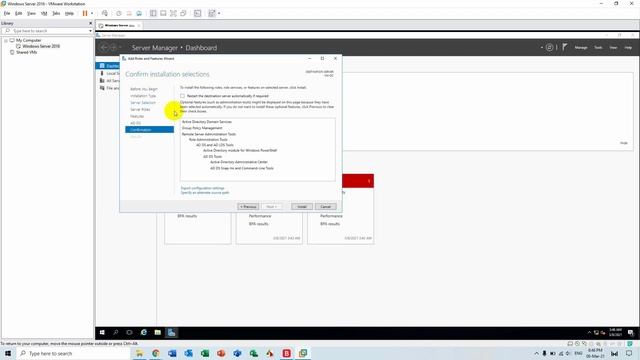Pause the virtual machine from the VMware toolbar
Screen dimensions: 640x360
(x=85, y=13)
